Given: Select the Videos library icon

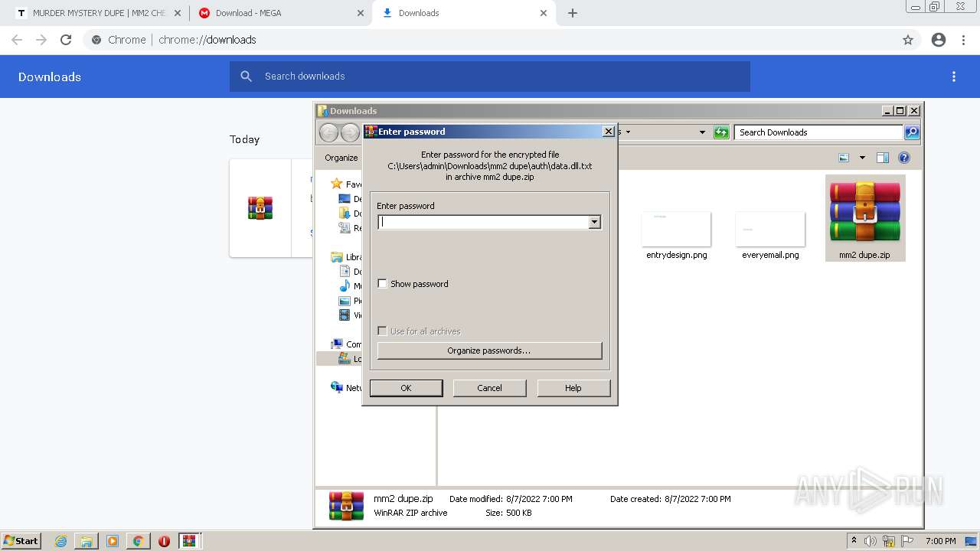Looking at the screenshot, I should [x=345, y=315].
